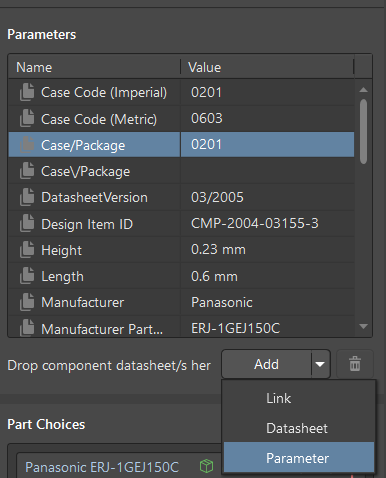The width and height of the screenshot is (386, 478).
Task: Select the Manufacturer Part... parameter name
Action: [x=102, y=329]
